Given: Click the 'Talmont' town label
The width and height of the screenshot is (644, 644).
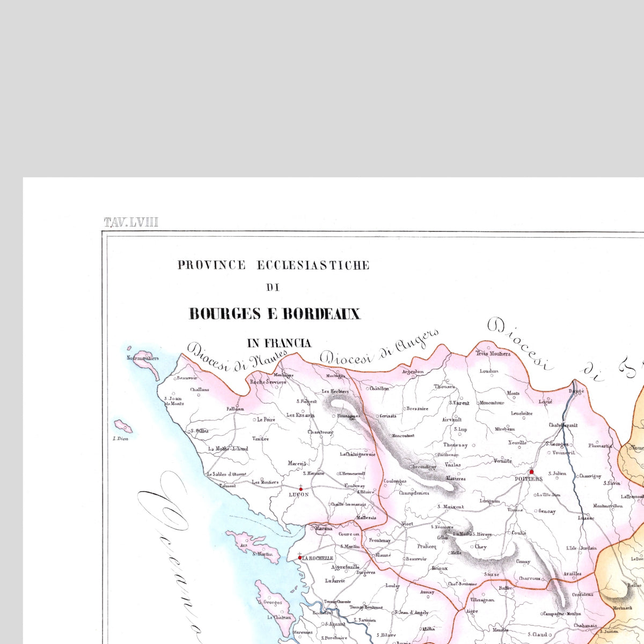Looking at the screenshot, I should pyautogui.click(x=228, y=486).
